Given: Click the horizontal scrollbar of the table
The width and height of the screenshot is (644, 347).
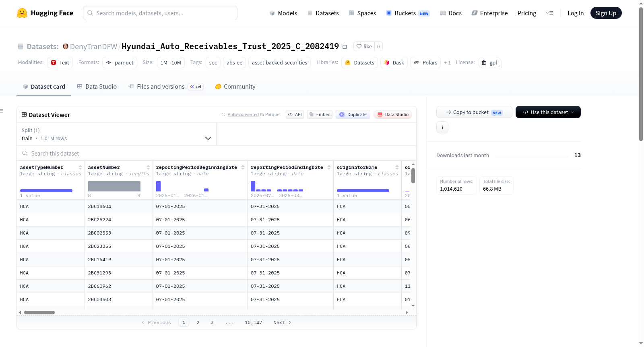Looking at the screenshot, I should point(39,312).
